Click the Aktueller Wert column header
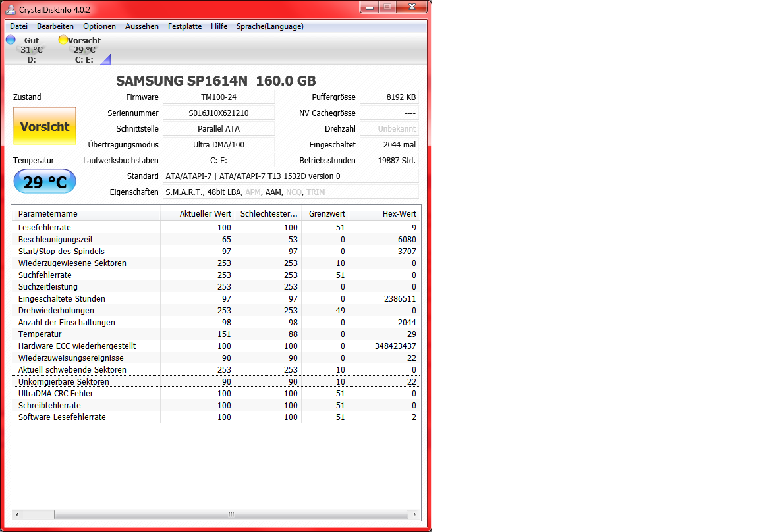Screen dimensions: 759x532 198,213
